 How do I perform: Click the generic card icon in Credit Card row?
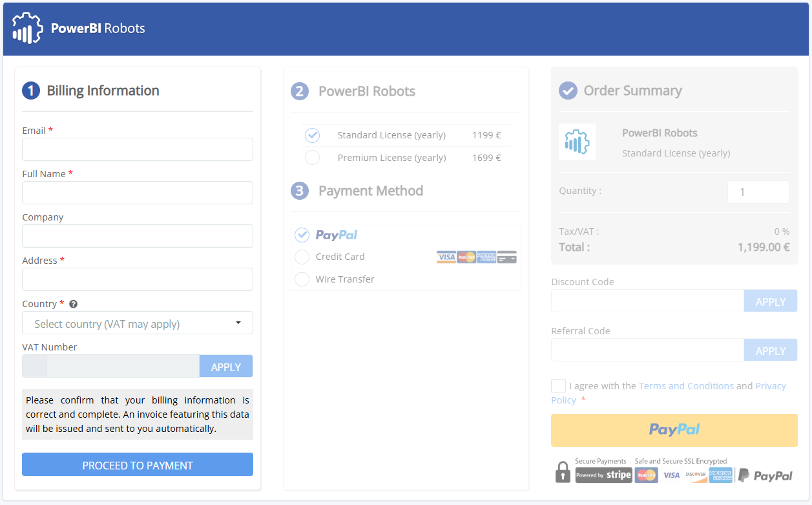click(507, 257)
